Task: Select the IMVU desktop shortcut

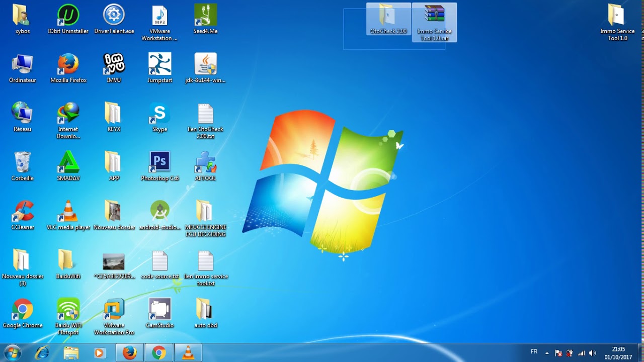Action: pos(114,64)
